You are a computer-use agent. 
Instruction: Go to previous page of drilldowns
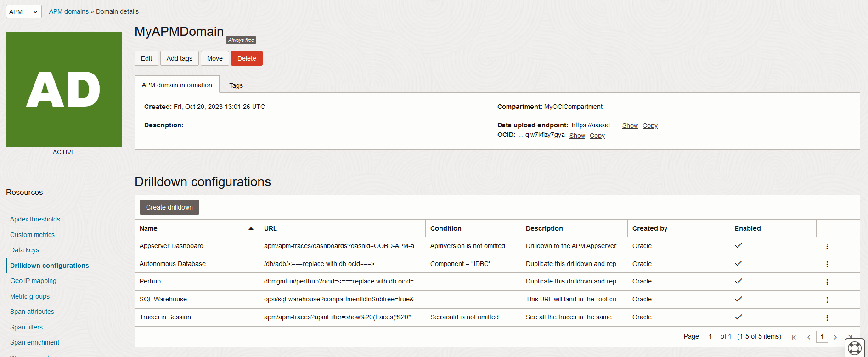(809, 337)
